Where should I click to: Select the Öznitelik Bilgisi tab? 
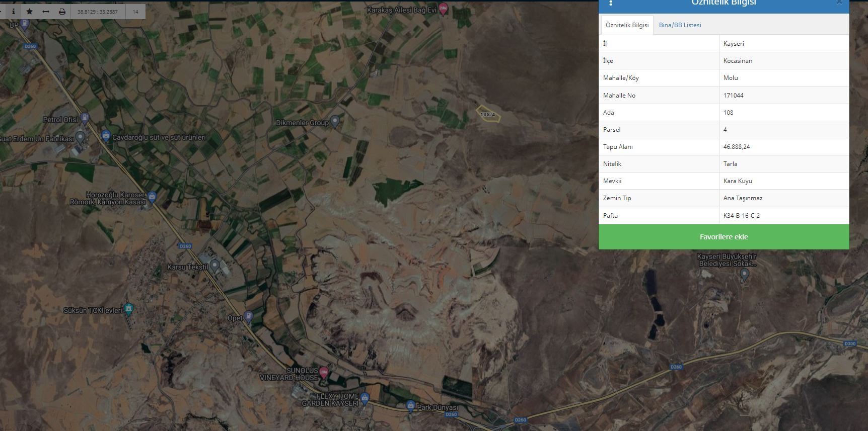(x=627, y=25)
